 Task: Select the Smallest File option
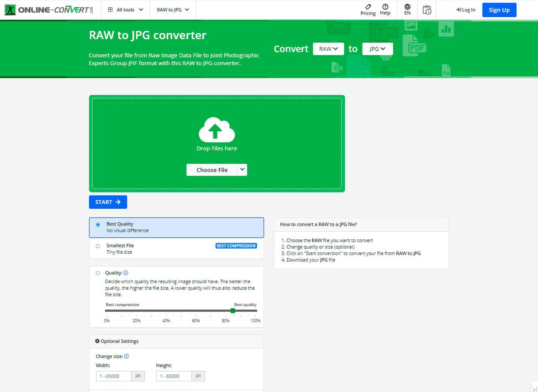pos(98,246)
